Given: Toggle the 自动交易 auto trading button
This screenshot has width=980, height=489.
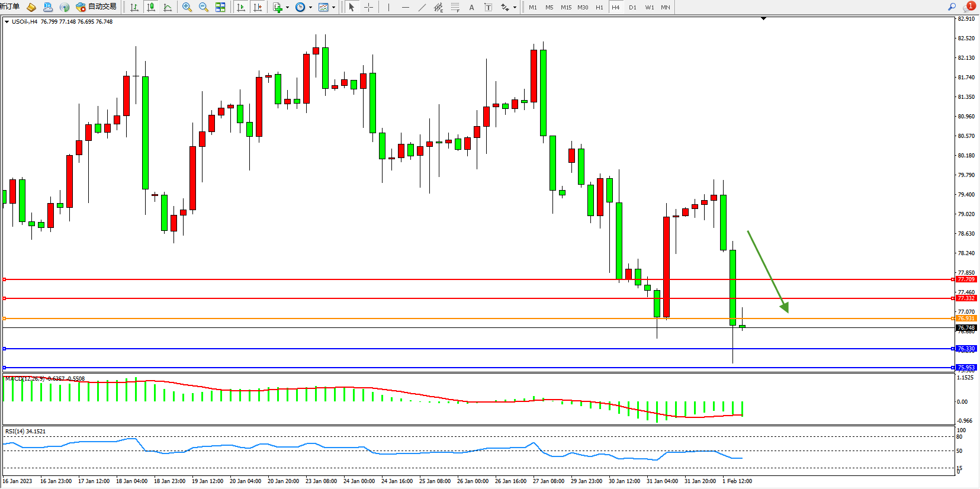Looking at the screenshot, I should coord(97,7).
